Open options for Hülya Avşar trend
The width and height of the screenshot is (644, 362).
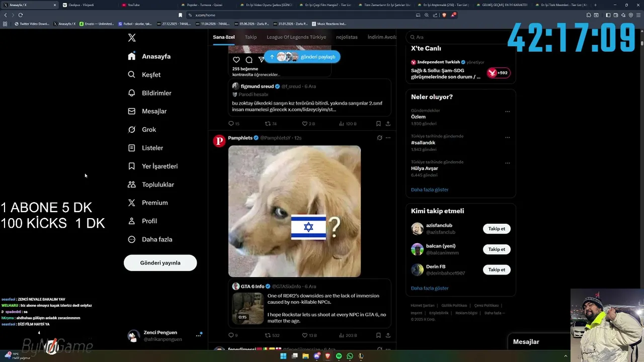507,163
